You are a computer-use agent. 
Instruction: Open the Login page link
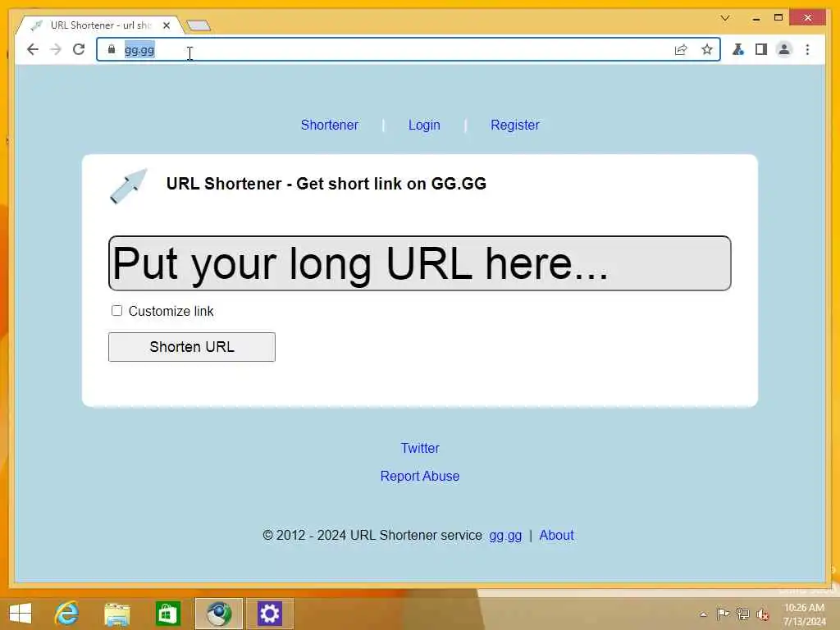tap(424, 125)
